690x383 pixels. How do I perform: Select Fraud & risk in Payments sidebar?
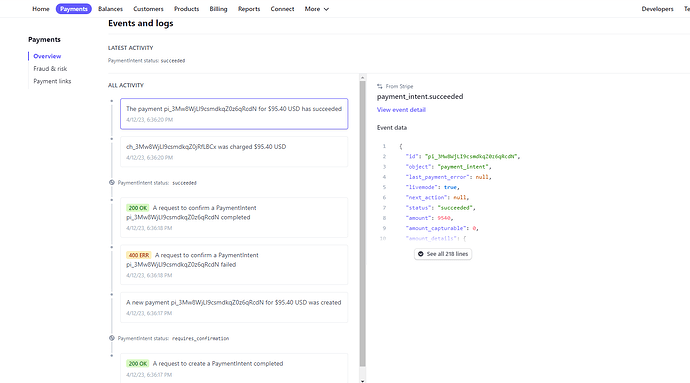50,69
